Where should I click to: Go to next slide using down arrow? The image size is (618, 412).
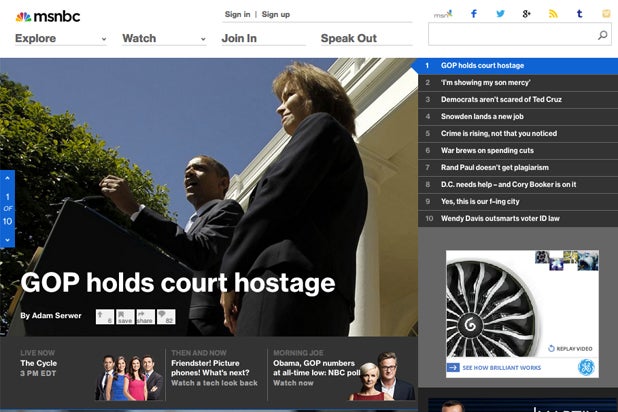[x=7, y=239]
